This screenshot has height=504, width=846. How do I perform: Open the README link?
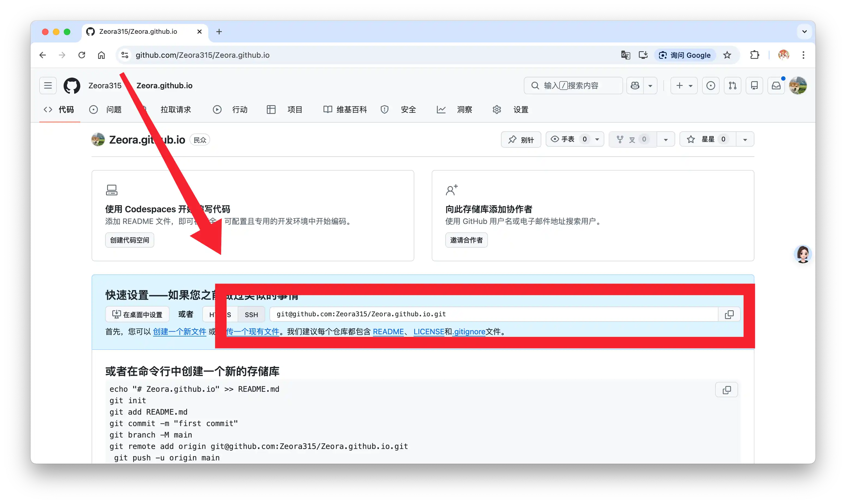tap(388, 332)
